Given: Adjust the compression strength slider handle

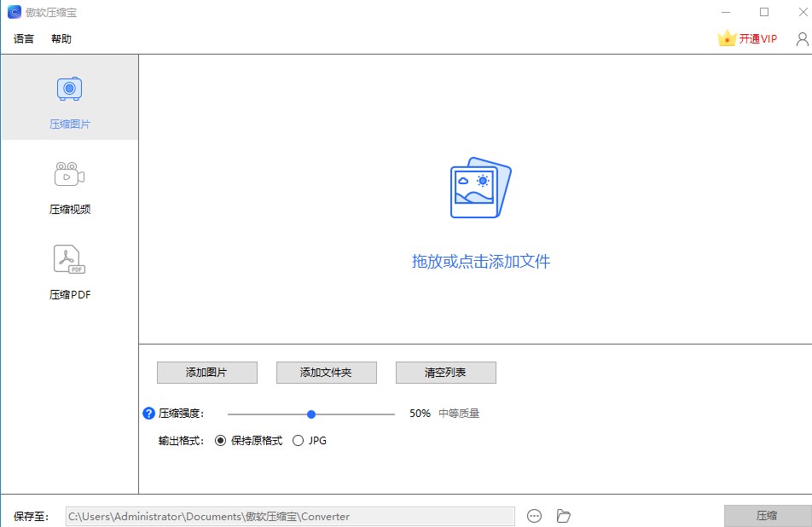Looking at the screenshot, I should 310,414.
